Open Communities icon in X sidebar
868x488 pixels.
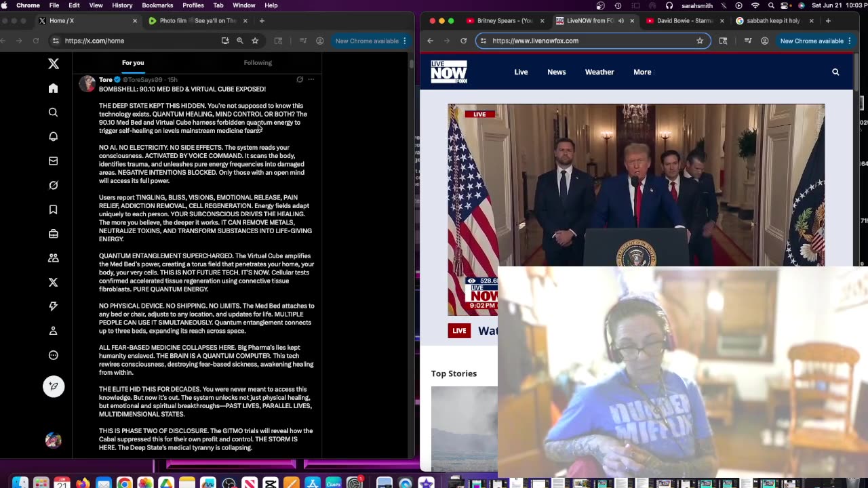point(54,258)
